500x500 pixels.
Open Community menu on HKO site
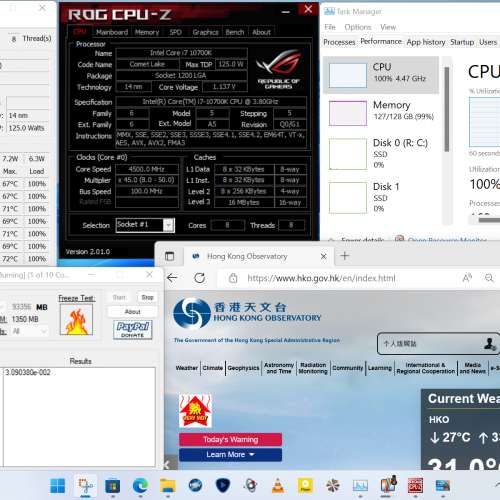[x=347, y=368]
